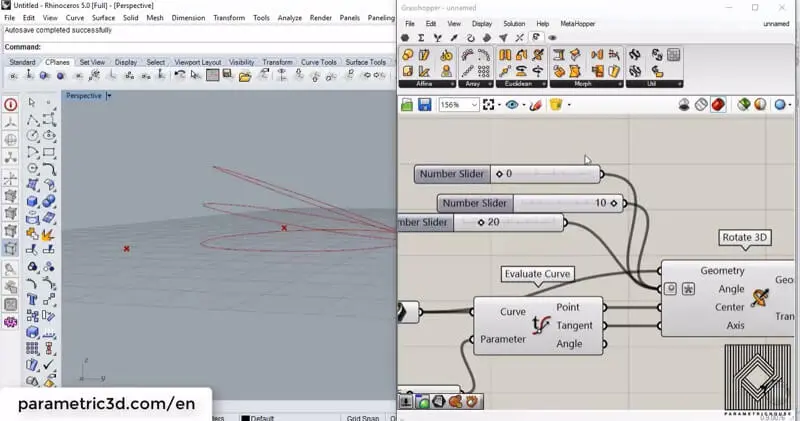This screenshot has height=421, width=800.
Task: Click the sketch pencil icon on canvas toolbar
Action: (x=536, y=105)
